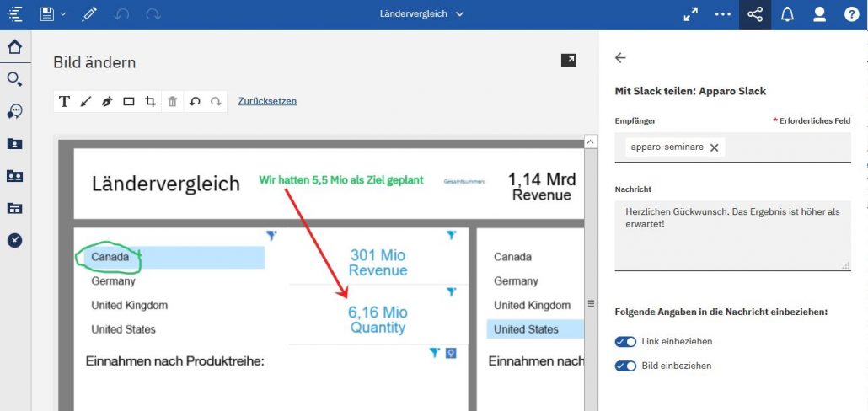Screen dimensions: 868x411
Task: Expand the save options dropdown arrow
Action: pos(62,14)
